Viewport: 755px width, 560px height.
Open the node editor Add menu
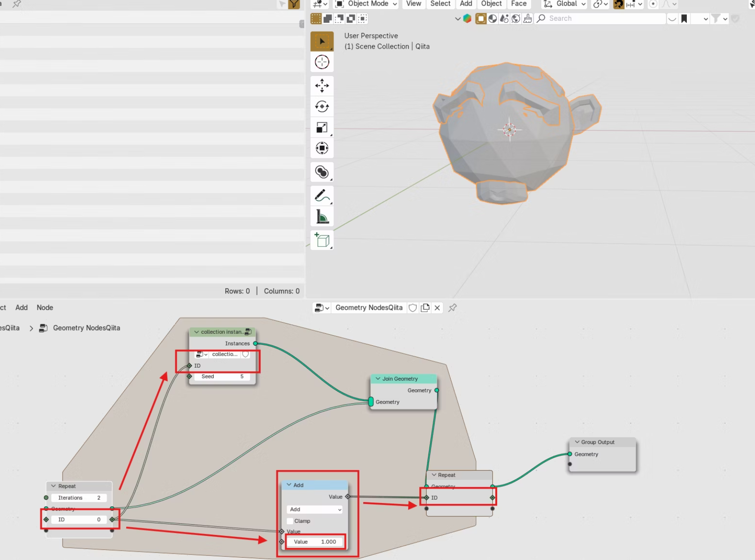[x=21, y=307]
